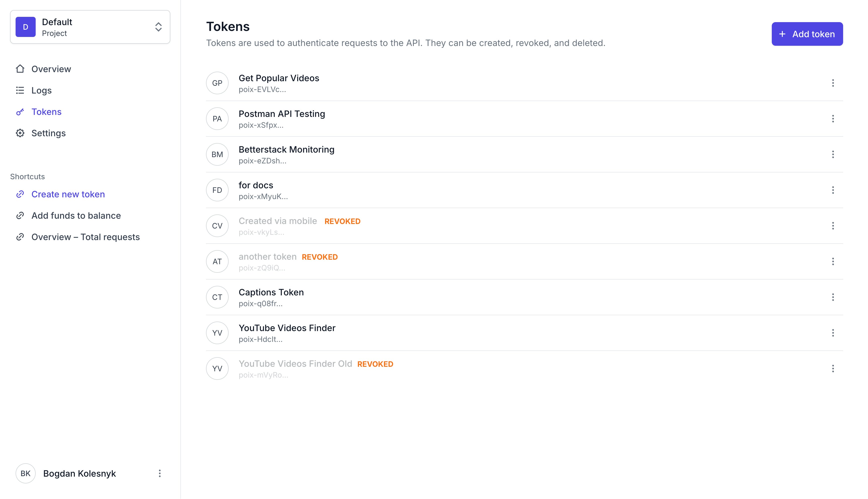The height and width of the screenshot is (499, 868).
Task: Open the Settings gear in sidebar
Action: [20, 133]
